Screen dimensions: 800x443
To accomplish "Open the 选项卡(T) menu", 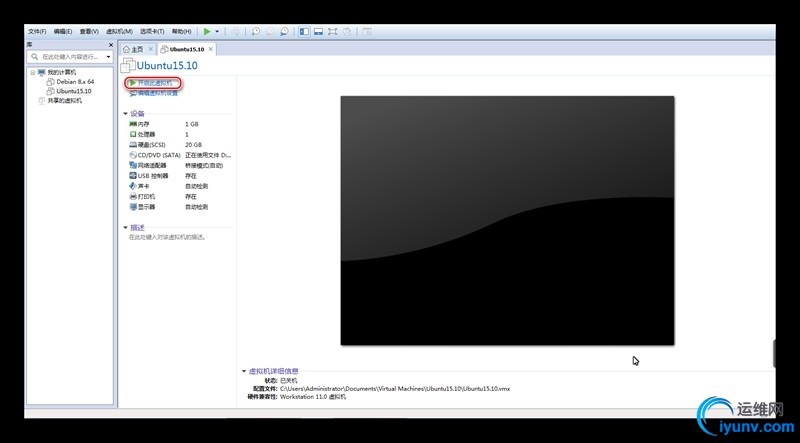I will click(x=152, y=32).
